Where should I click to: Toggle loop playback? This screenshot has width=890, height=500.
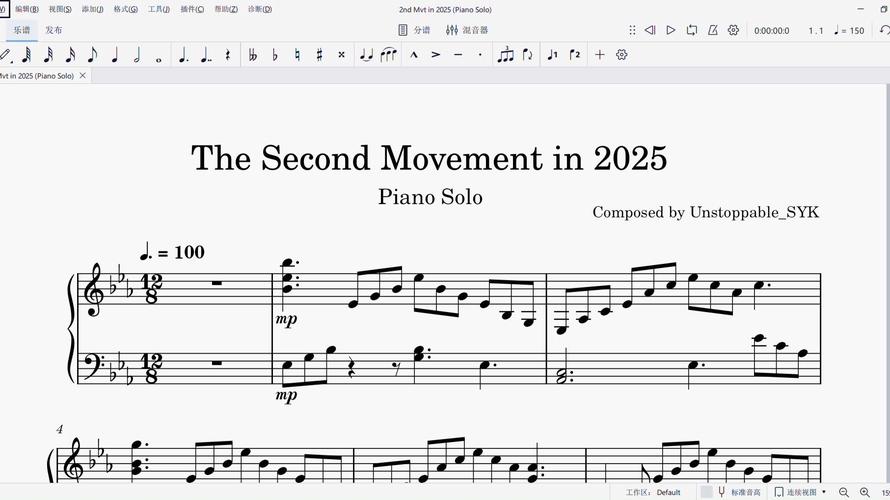692,30
